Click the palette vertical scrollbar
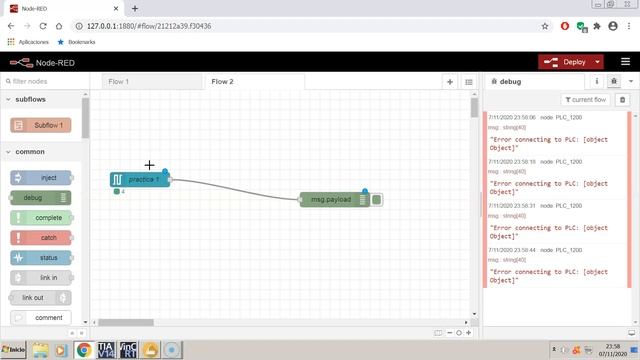 [85, 118]
